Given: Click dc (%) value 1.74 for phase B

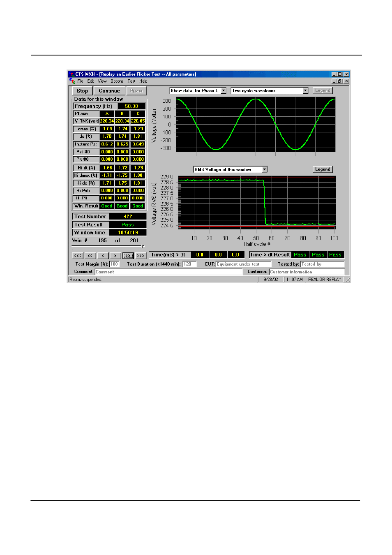Looking at the screenshot, I should click(122, 136).
